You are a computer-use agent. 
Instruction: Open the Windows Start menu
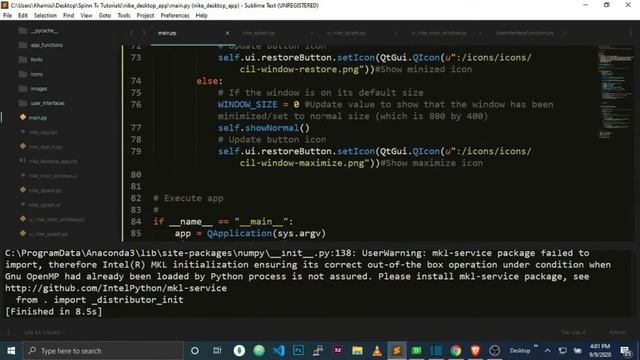click(x=11, y=351)
